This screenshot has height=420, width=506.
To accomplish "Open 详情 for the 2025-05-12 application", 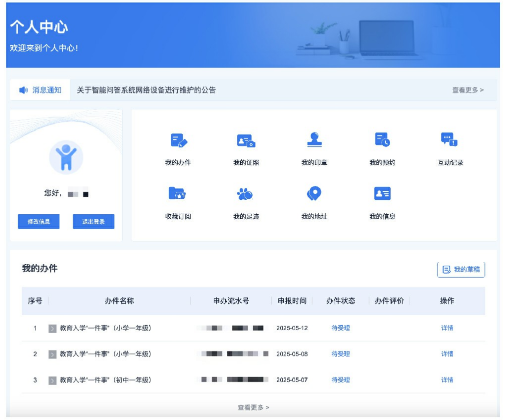I will tap(447, 328).
